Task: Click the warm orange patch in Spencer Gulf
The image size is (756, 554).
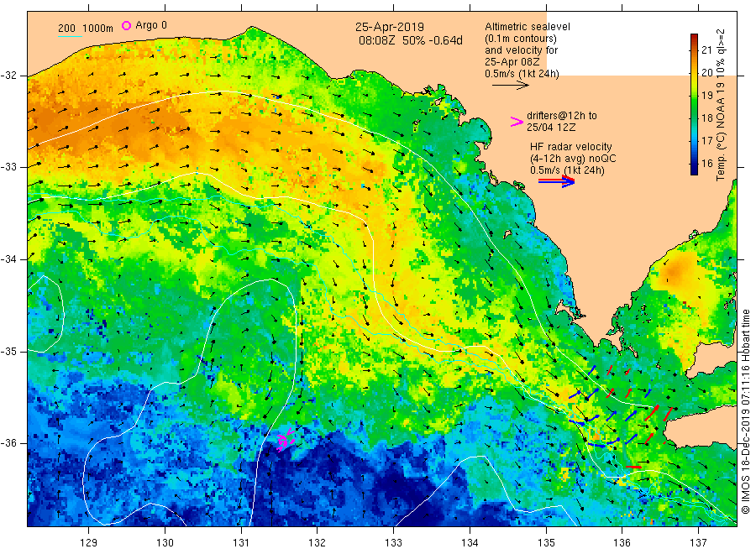Action: pos(675,271)
